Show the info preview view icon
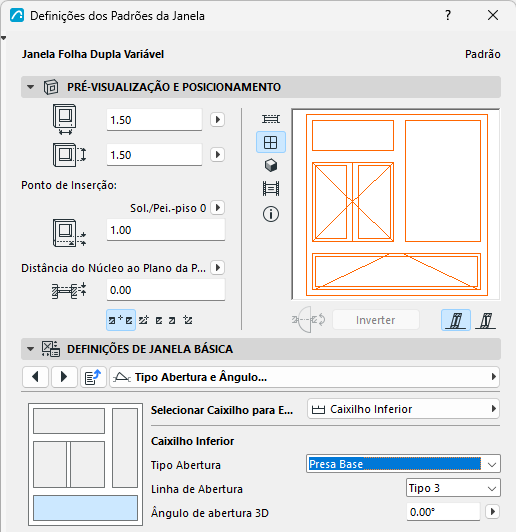The width and height of the screenshot is (516, 532). tap(271, 214)
